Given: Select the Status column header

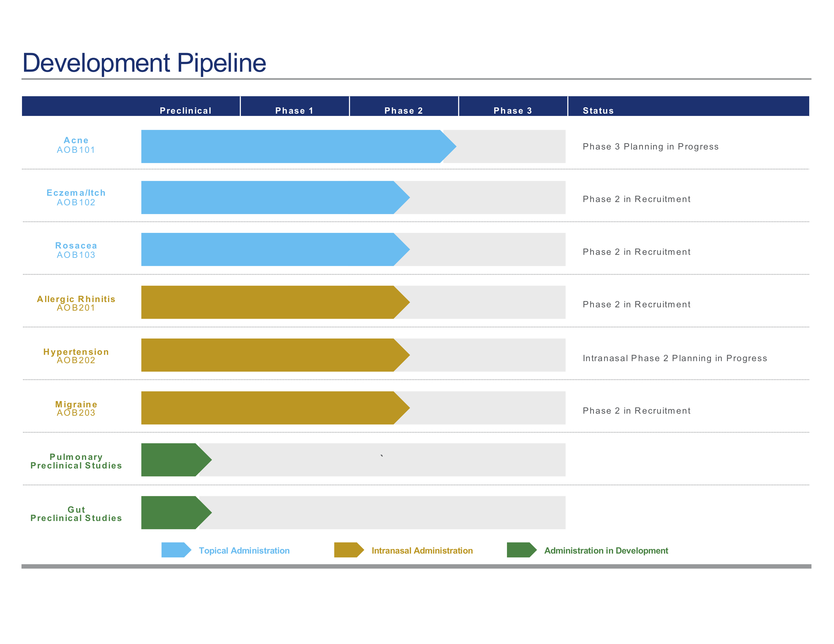Looking at the screenshot, I should [x=598, y=111].
